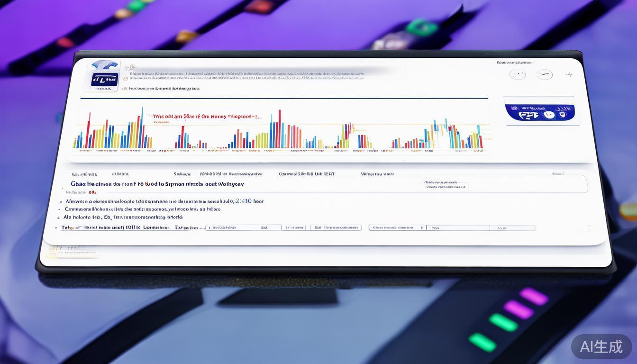Click the first round icon button at top right
Viewport: 637px width, 364px height.
coord(517,74)
